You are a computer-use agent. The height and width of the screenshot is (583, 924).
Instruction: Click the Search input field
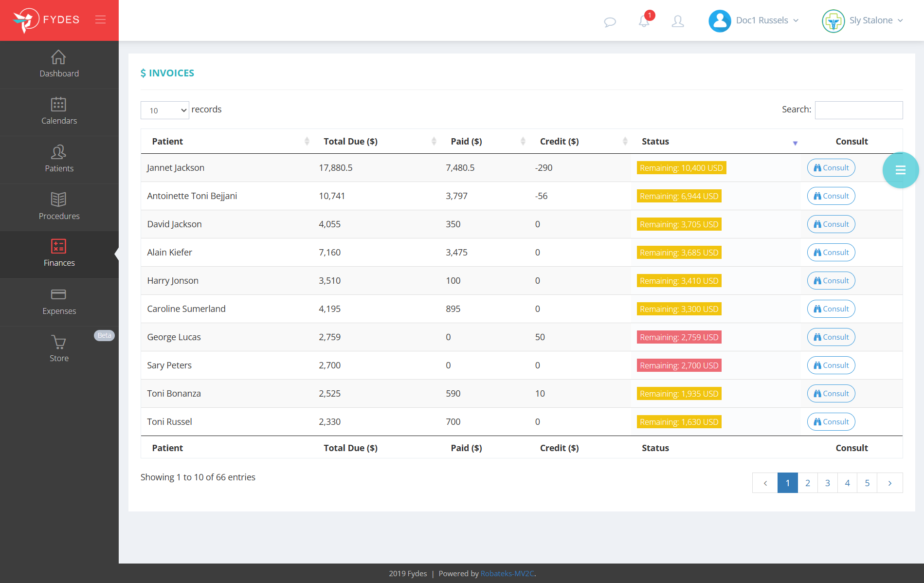(858, 110)
